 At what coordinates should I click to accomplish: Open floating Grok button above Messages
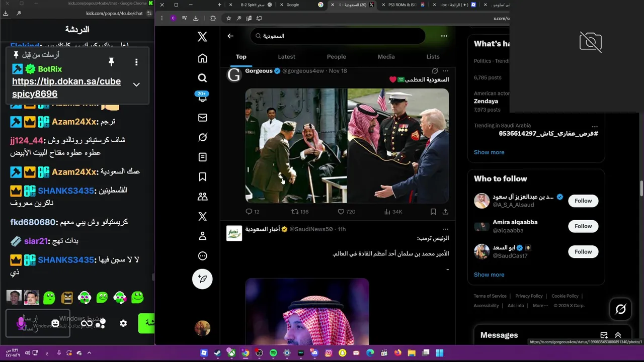click(620, 309)
